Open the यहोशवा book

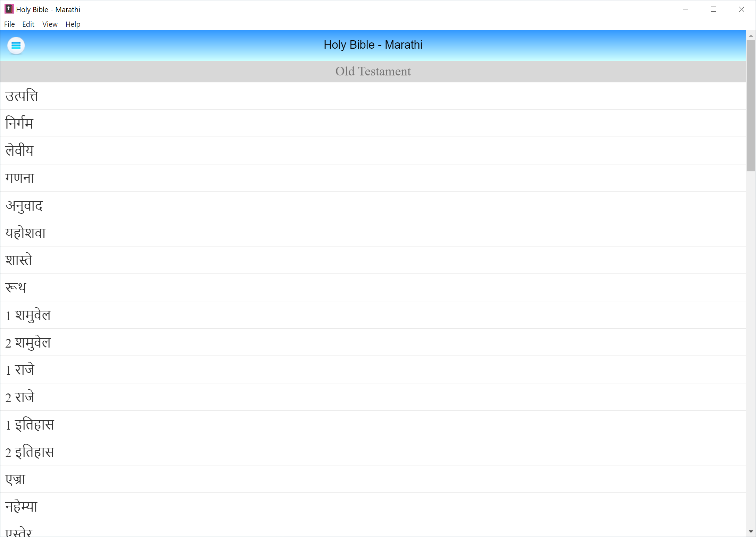point(25,233)
